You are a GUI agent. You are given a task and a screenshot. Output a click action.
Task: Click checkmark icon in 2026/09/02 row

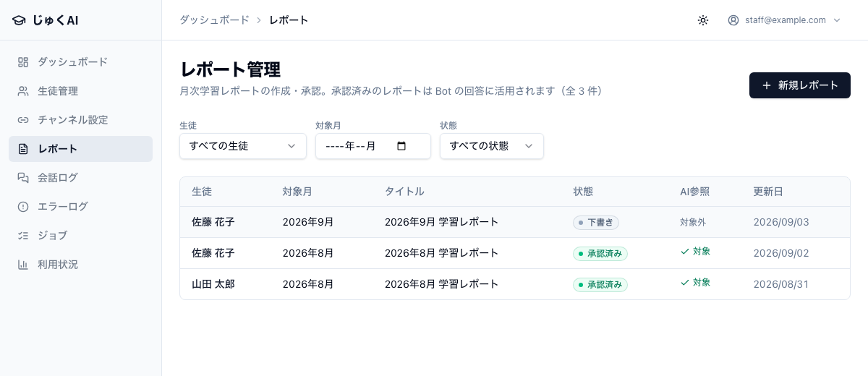[x=684, y=252]
